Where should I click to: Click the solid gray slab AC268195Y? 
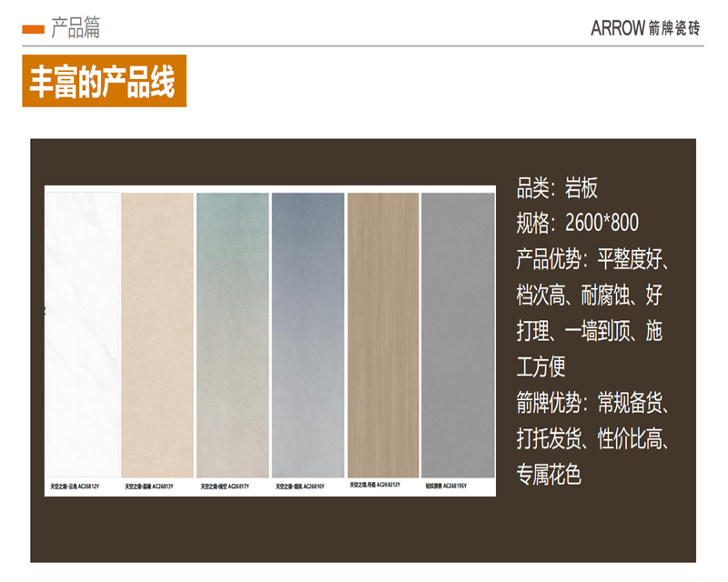459,335
